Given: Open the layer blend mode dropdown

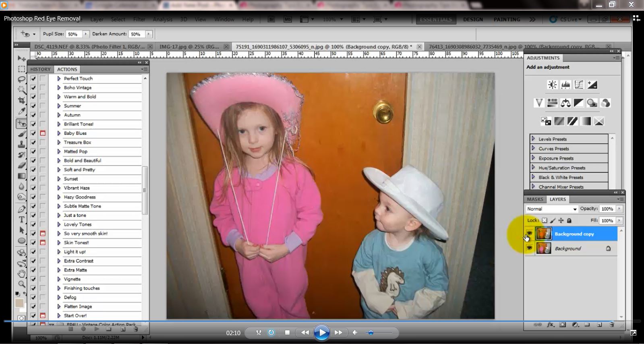Looking at the screenshot, I should click(552, 209).
